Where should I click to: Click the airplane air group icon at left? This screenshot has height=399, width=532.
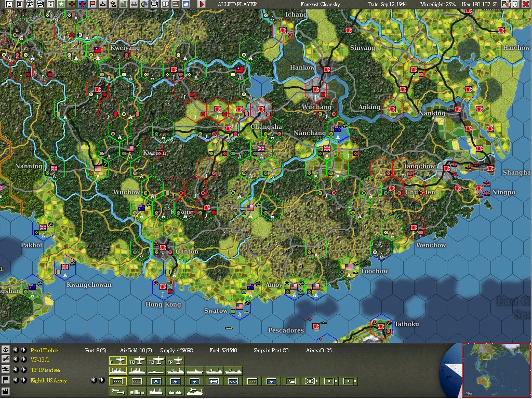(x=6, y=360)
